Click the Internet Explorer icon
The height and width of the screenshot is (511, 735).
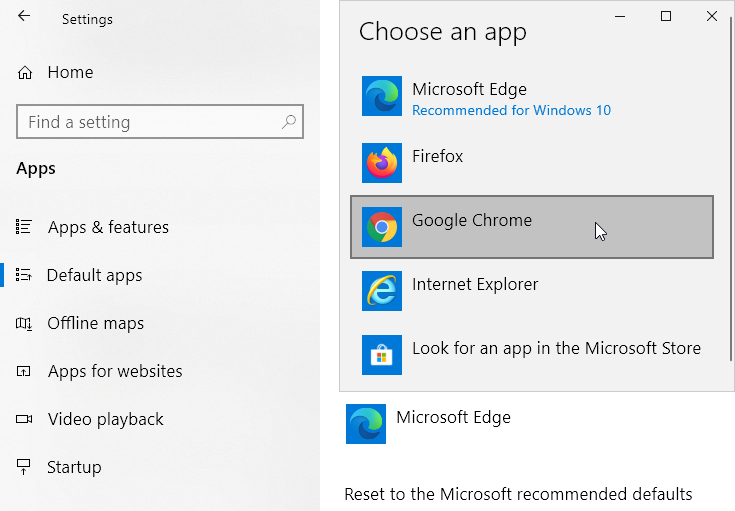coord(382,291)
